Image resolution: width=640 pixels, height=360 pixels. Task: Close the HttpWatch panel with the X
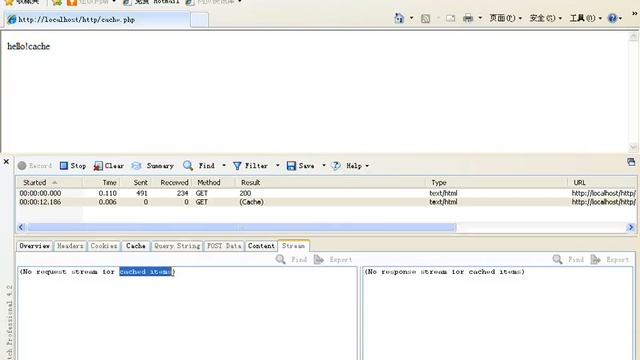coord(6,162)
